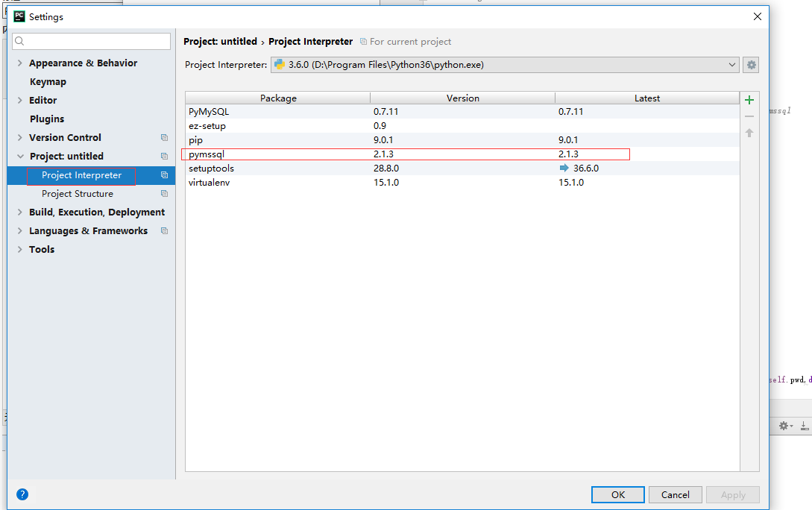Expand the Languages & Frameworks section
Screen dimensions: 812x510
click(19, 230)
